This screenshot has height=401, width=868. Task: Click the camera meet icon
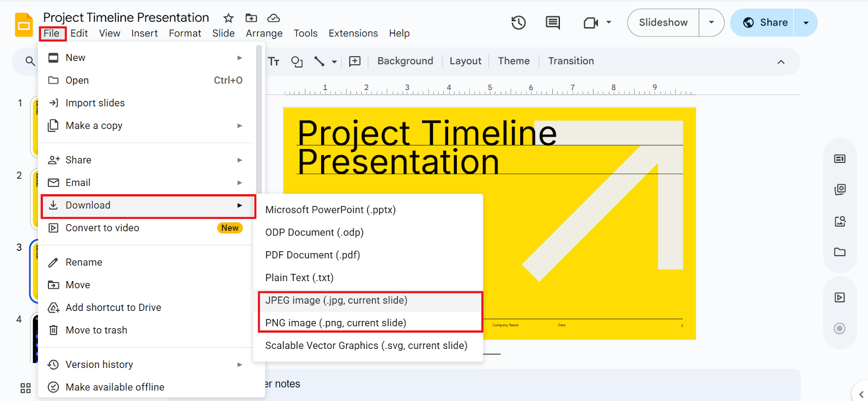click(x=591, y=23)
